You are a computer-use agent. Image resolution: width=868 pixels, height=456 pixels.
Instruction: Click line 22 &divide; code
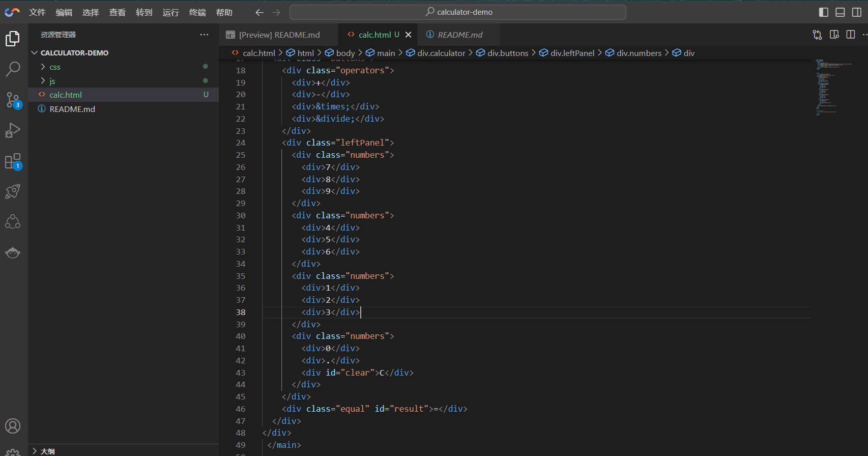point(335,119)
